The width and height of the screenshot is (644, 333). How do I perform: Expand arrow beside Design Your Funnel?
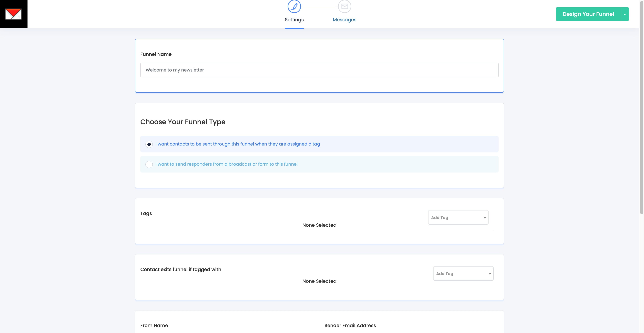point(625,14)
